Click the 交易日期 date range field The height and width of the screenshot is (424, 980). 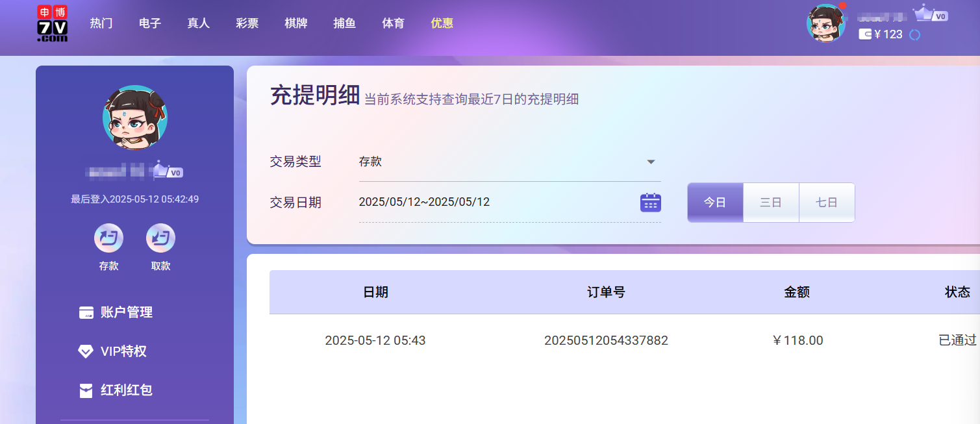(494, 203)
